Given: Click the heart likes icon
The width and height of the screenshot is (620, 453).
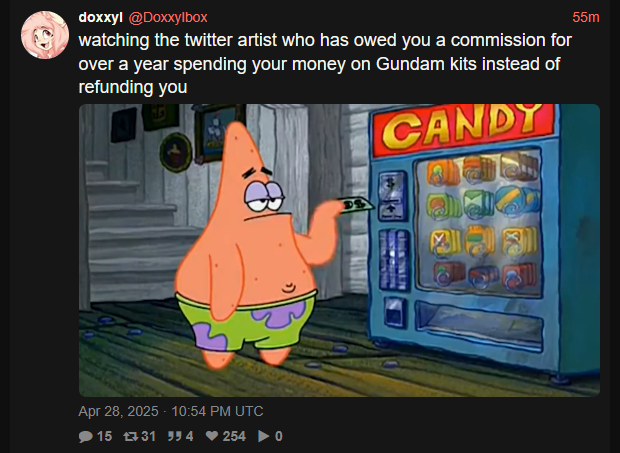Looking at the screenshot, I should pos(212,436).
